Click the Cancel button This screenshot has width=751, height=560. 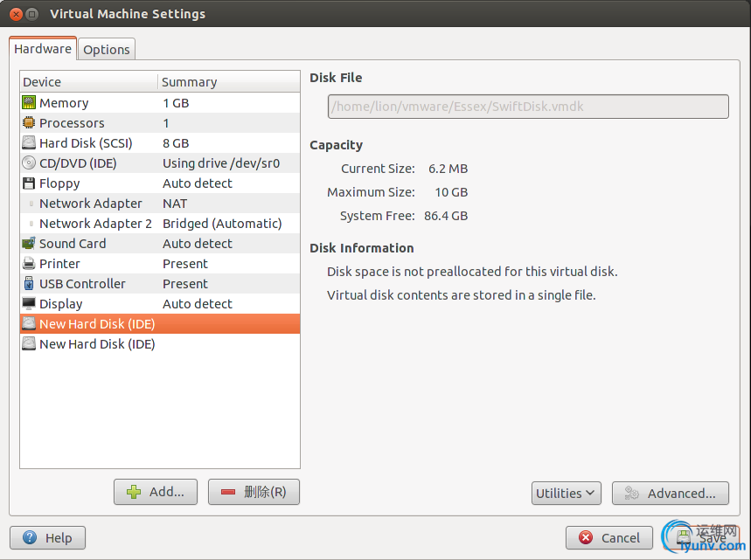609,538
